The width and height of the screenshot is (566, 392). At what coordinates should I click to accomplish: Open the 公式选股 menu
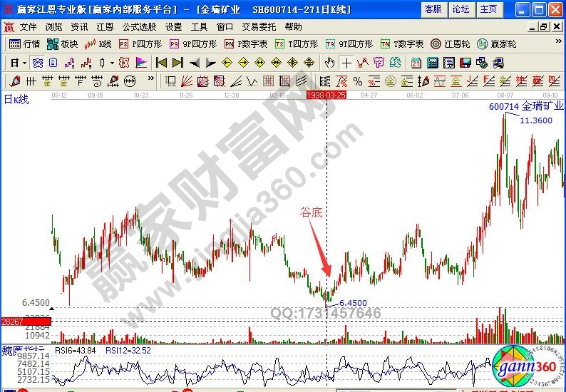point(139,26)
